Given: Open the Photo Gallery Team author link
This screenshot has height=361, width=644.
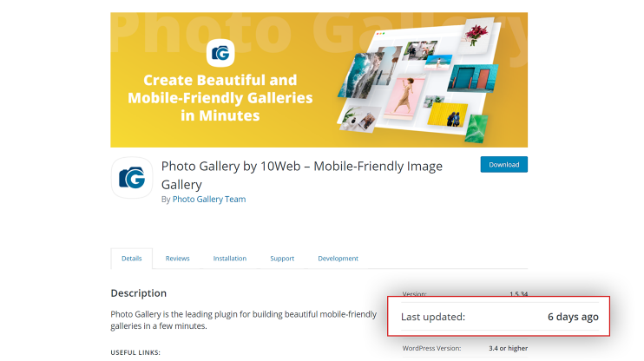Looking at the screenshot, I should pyautogui.click(x=209, y=200).
